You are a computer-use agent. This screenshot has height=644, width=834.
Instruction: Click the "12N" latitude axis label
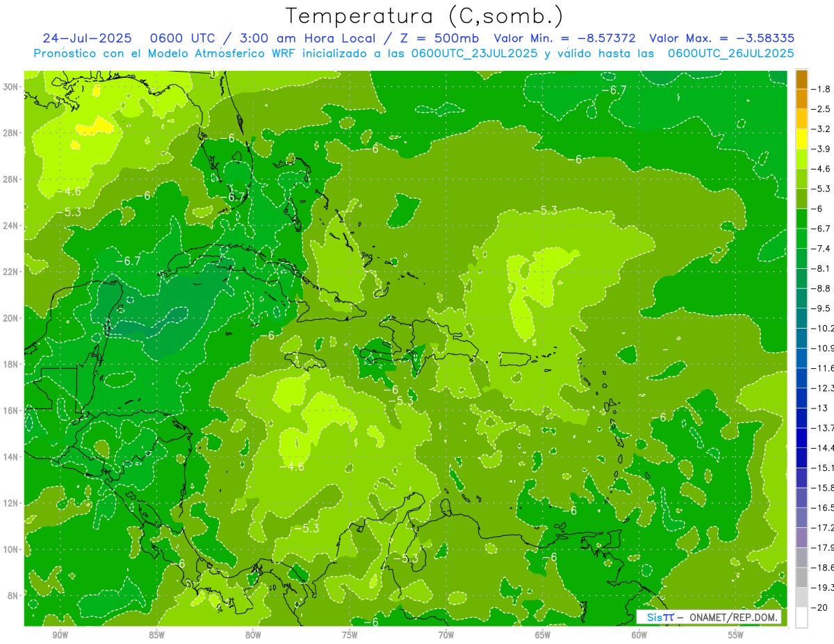(11, 503)
